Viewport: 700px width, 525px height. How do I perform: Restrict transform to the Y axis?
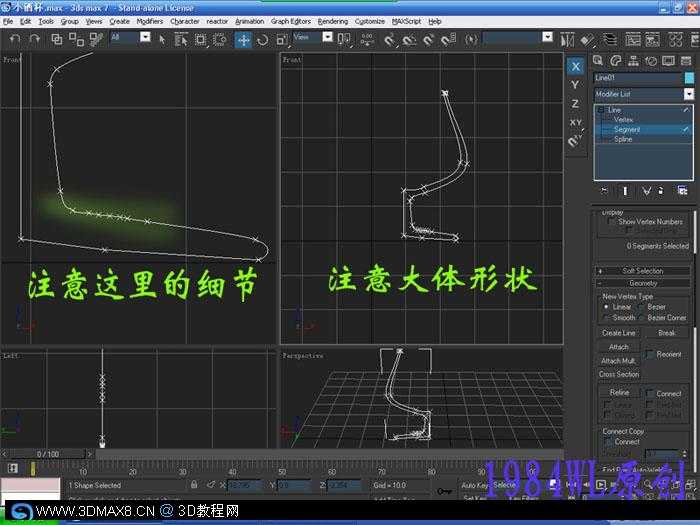[x=575, y=85]
